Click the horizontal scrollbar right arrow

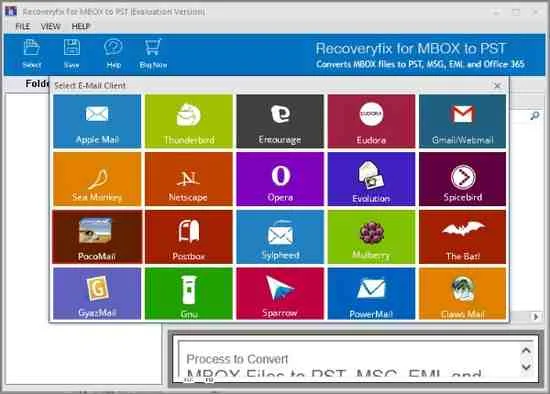pos(536,317)
